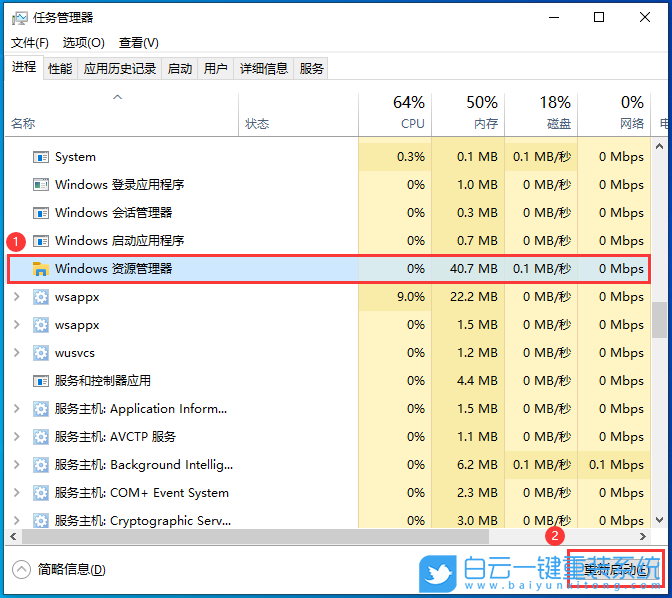Image resolution: width=672 pixels, height=598 pixels.
Task: Click the Task Manager title bar icon
Action: click(19, 18)
